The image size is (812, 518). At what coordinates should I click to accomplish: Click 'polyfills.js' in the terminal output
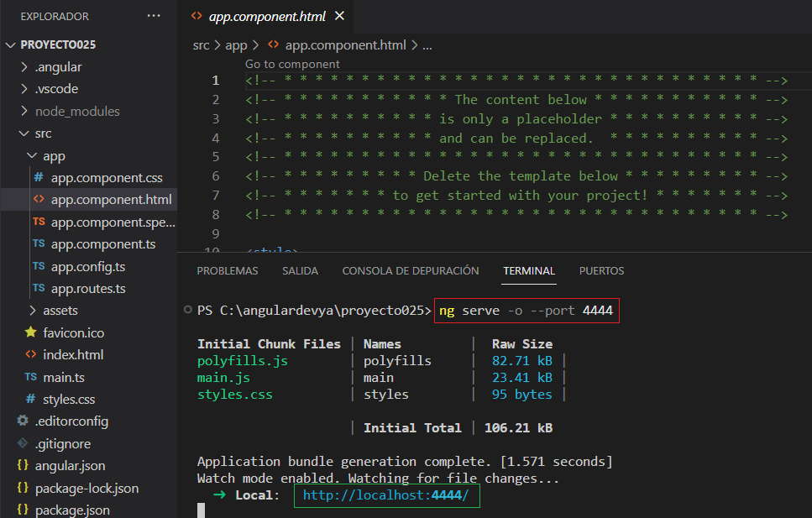(243, 360)
